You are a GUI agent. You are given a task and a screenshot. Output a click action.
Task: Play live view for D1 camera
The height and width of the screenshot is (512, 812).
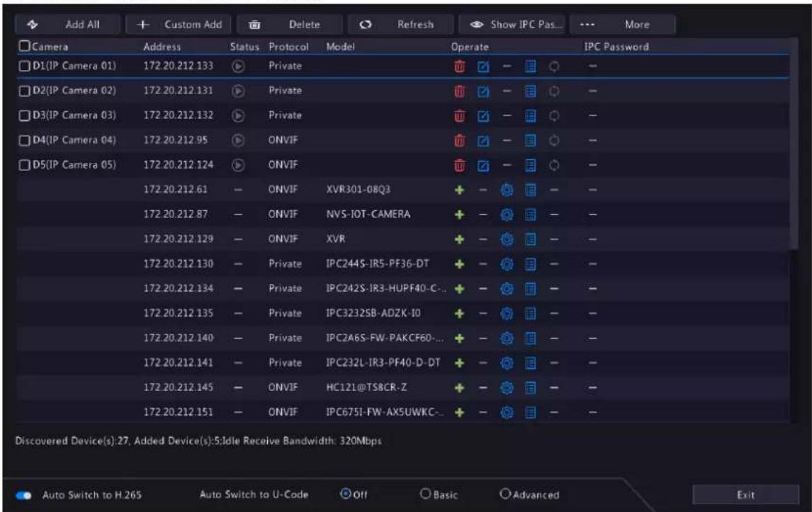click(238, 67)
